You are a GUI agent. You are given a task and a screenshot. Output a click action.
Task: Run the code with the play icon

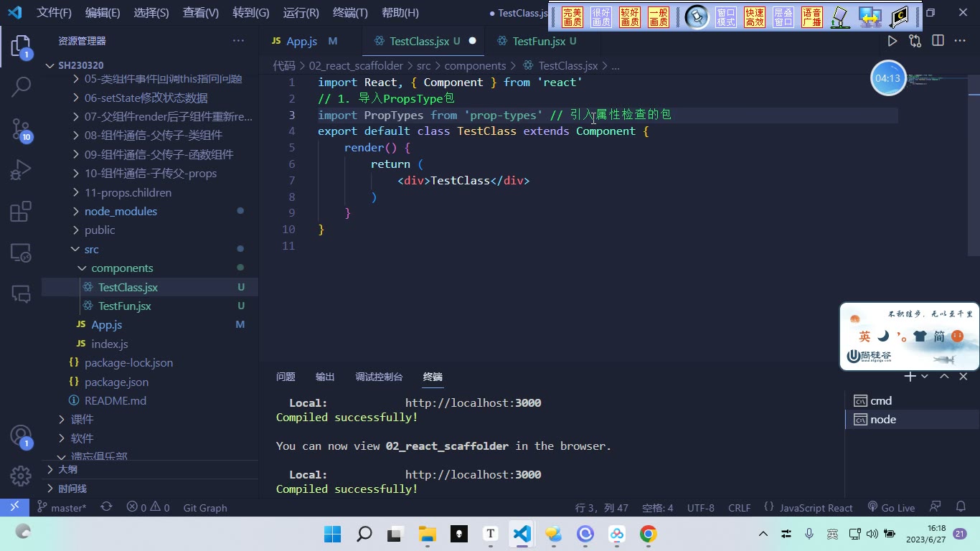tap(892, 41)
